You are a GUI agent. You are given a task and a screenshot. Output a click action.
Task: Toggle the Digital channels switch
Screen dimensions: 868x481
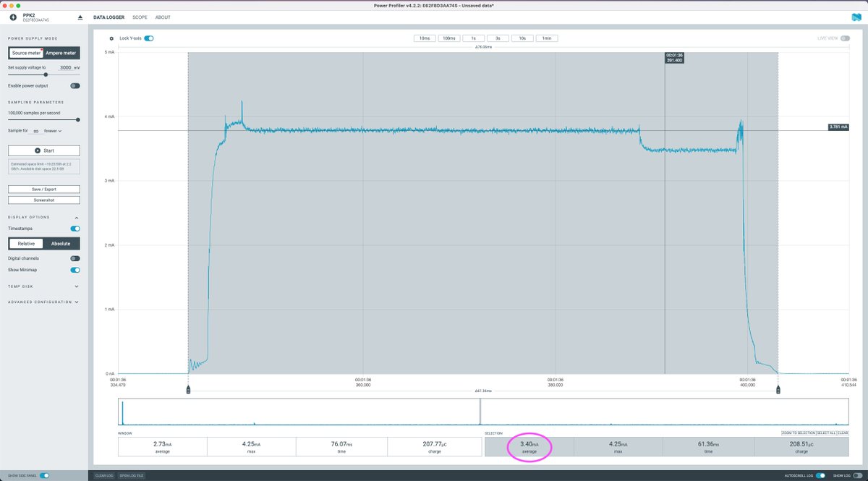coord(75,258)
